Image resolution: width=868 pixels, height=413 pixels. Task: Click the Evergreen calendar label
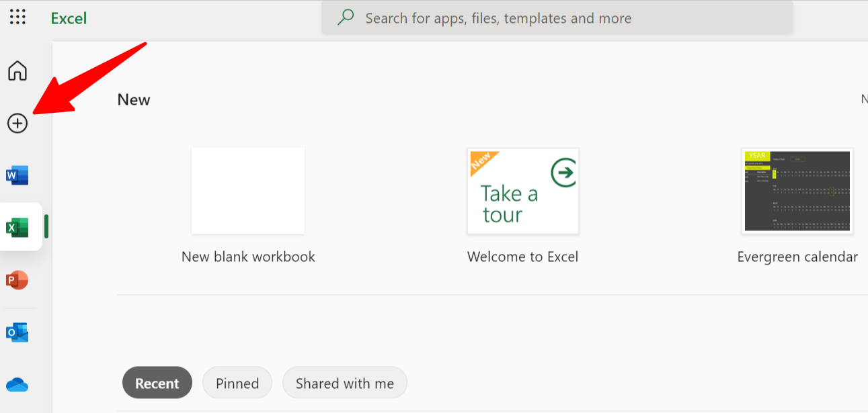797,257
